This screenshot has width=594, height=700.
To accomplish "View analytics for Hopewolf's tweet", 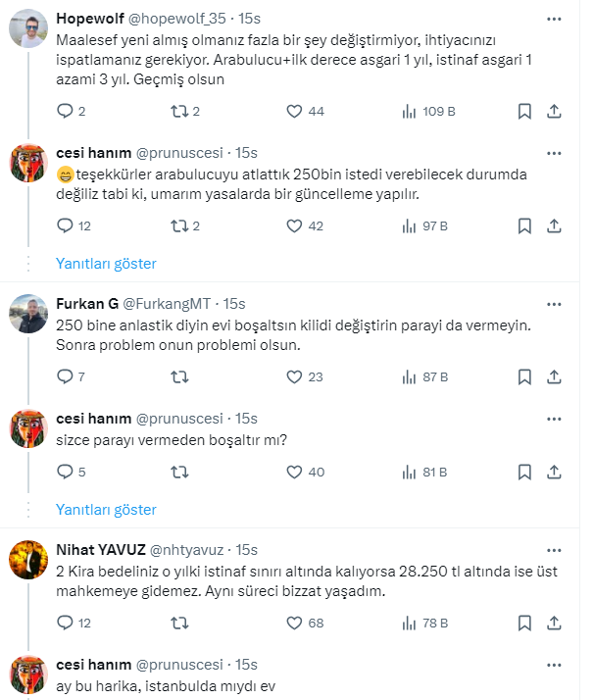I will coord(410,112).
